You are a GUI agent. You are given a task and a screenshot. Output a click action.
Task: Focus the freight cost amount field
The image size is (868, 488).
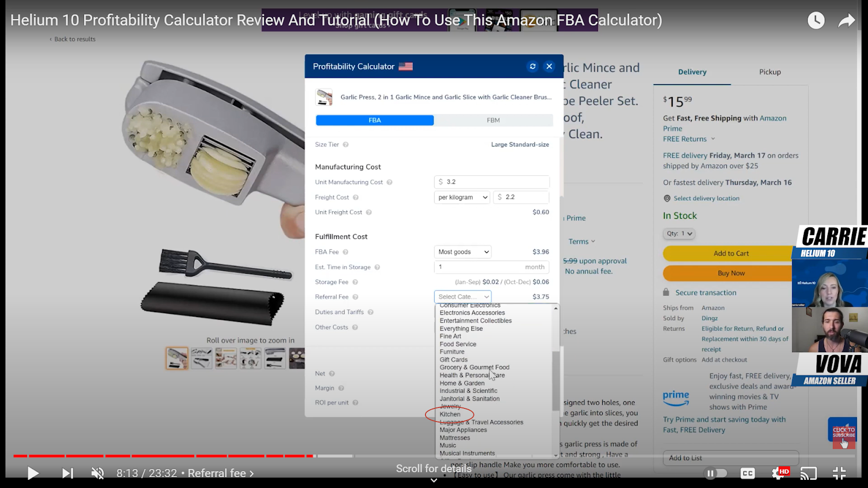[521, 197]
